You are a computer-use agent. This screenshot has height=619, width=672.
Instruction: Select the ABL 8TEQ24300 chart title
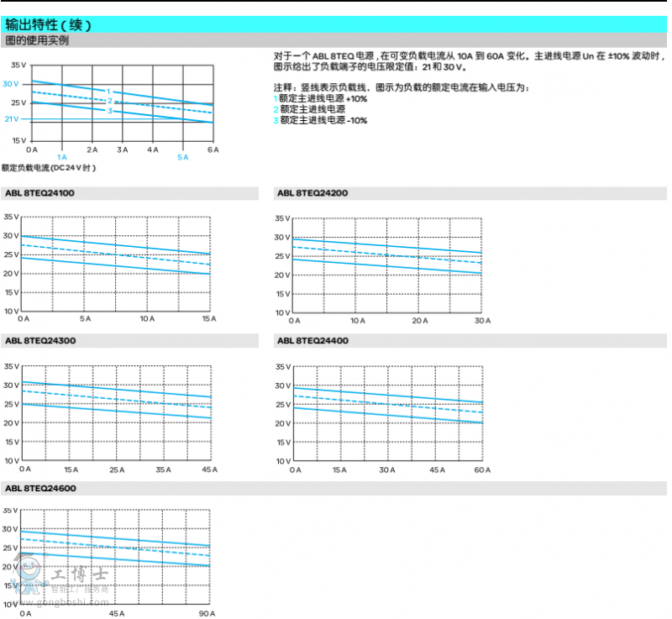coord(39,341)
